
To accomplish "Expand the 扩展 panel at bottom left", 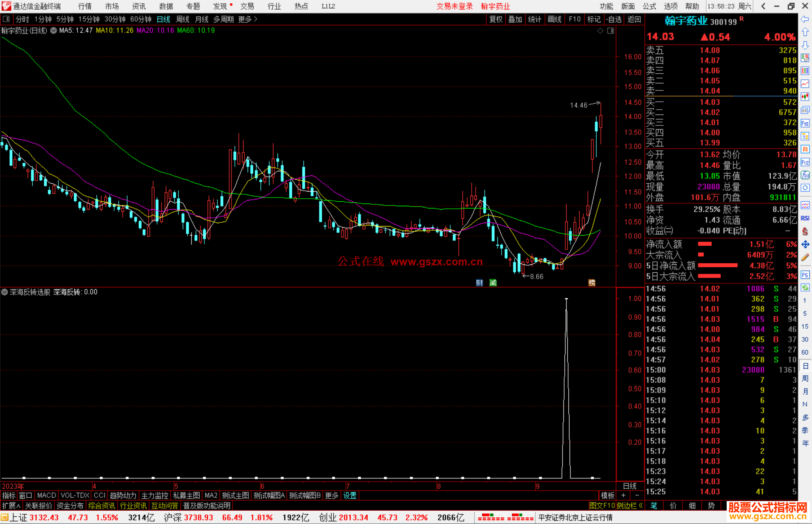I will point(11,506).
